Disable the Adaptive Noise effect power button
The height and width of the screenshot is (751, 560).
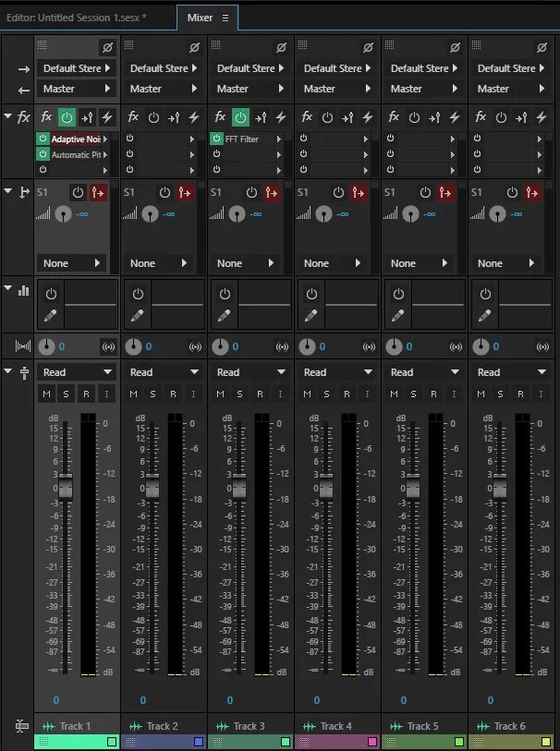[43, 139]
